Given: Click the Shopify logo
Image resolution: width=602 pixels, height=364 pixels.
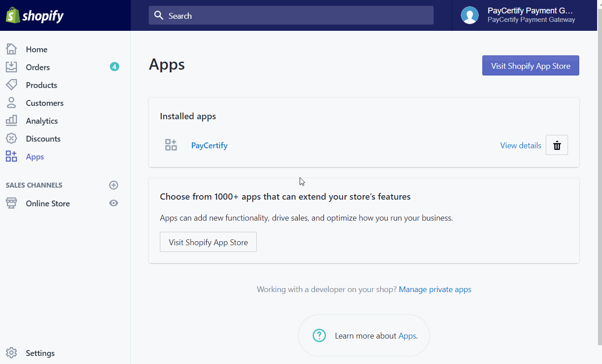Looking at the screenshot, I should 35,16.
